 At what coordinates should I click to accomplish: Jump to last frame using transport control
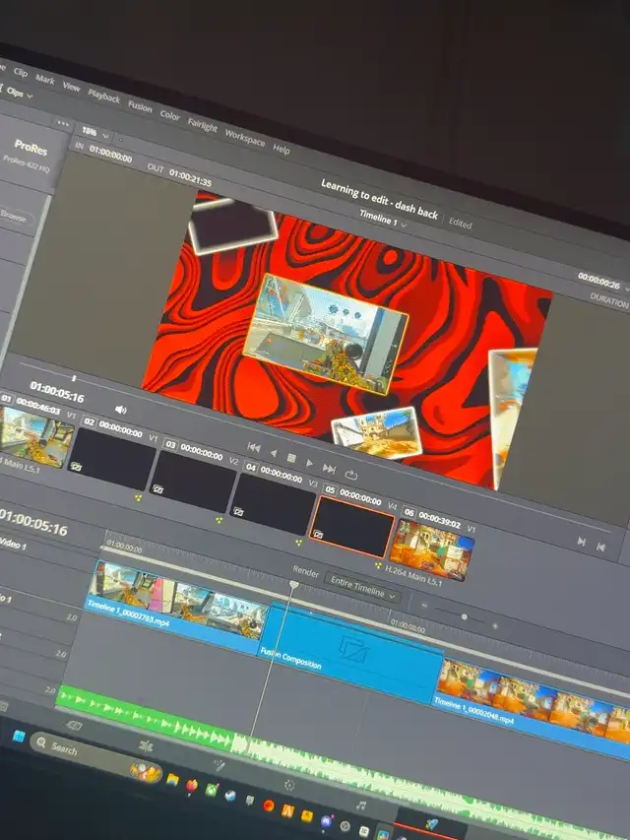pyautogui.click(x=329, y=468)
